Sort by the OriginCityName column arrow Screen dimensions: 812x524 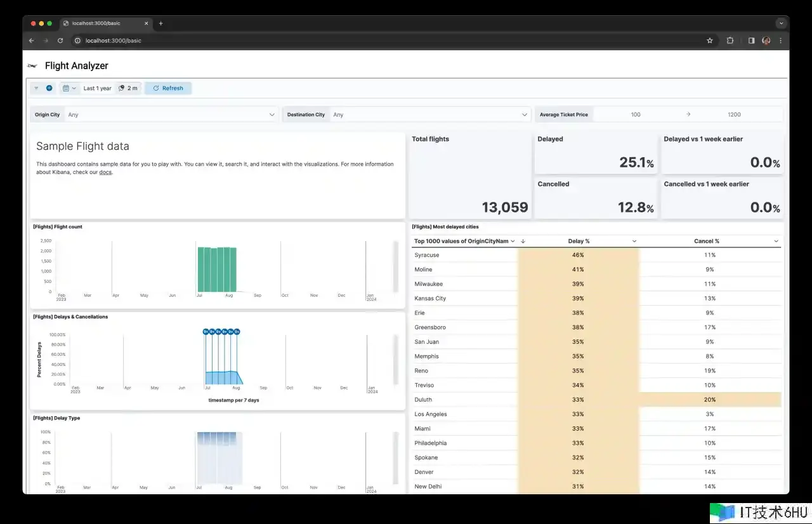(x=523, y=241)
